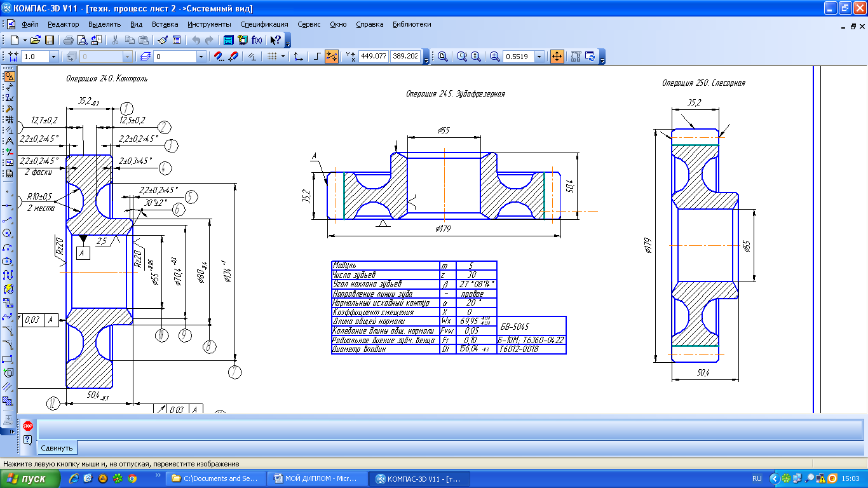
Task: Select the Сдвинуть tab in property panel
Action: coord(57,448)
